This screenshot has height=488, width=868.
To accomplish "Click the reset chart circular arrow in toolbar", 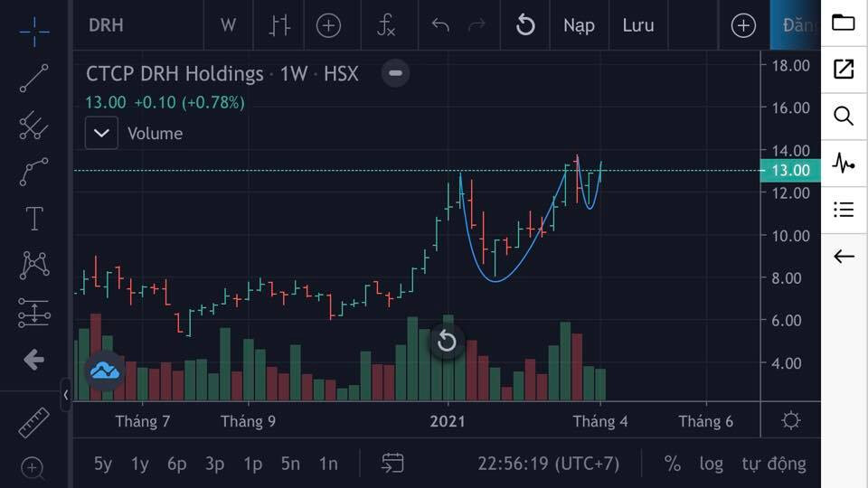I will tap(525, 25).
